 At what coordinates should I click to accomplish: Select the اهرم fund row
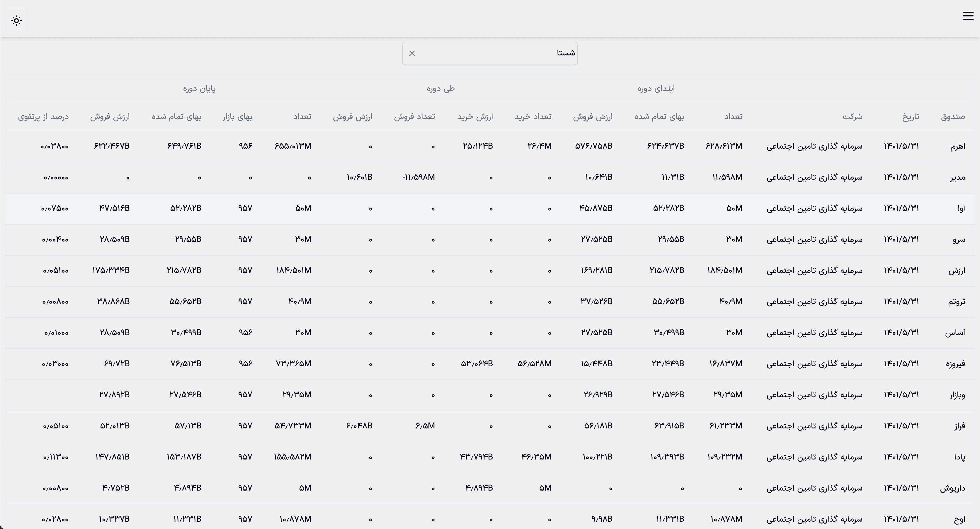point(957,147)
